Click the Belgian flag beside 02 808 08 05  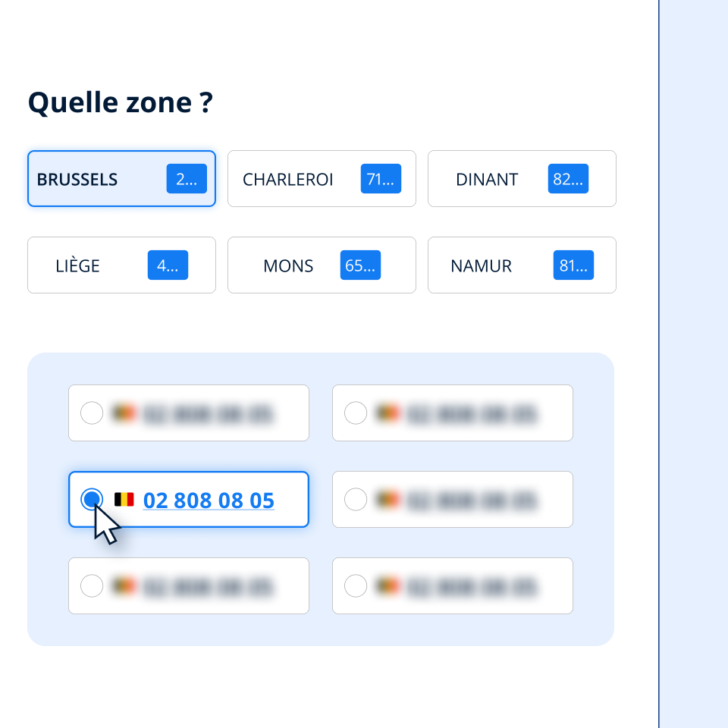click(x=124, y=500)
